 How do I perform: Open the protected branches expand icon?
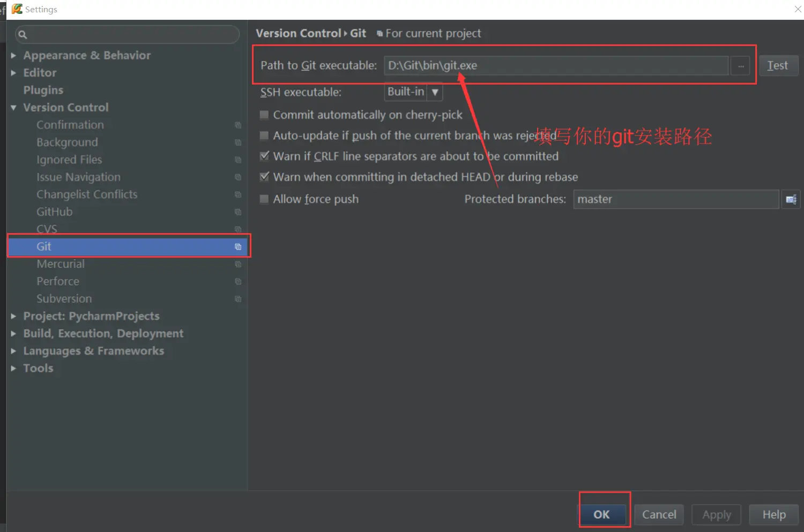coord(791,199)
